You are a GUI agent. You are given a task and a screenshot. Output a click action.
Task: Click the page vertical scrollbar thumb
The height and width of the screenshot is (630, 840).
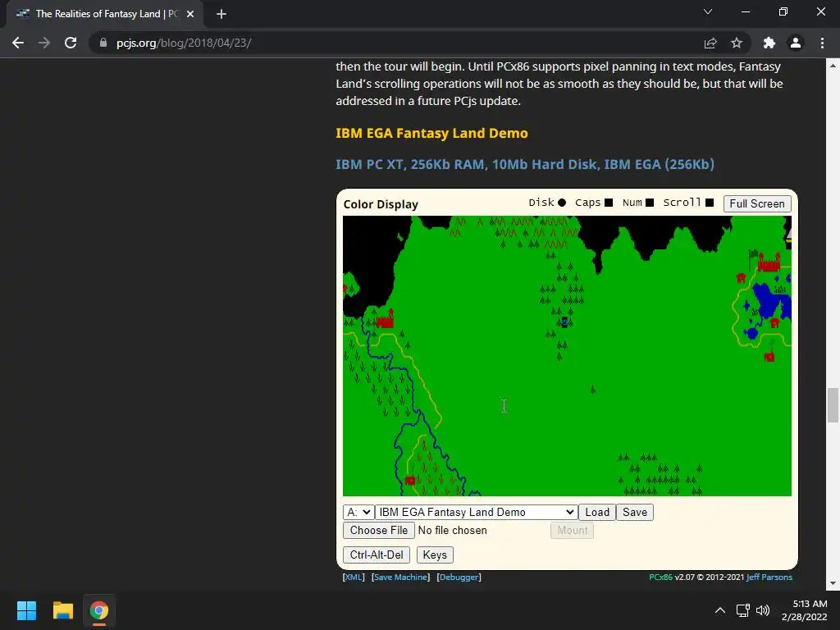(x=833, y=405)
